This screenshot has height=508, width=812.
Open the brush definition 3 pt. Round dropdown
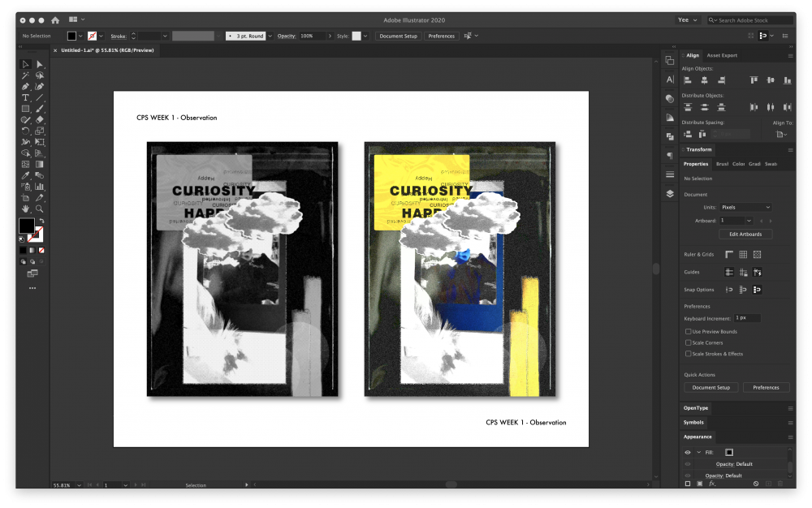270,37
